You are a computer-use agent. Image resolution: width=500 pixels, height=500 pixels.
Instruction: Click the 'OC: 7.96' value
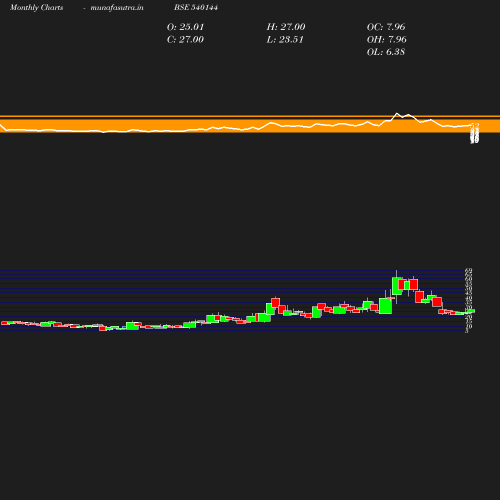386,27
